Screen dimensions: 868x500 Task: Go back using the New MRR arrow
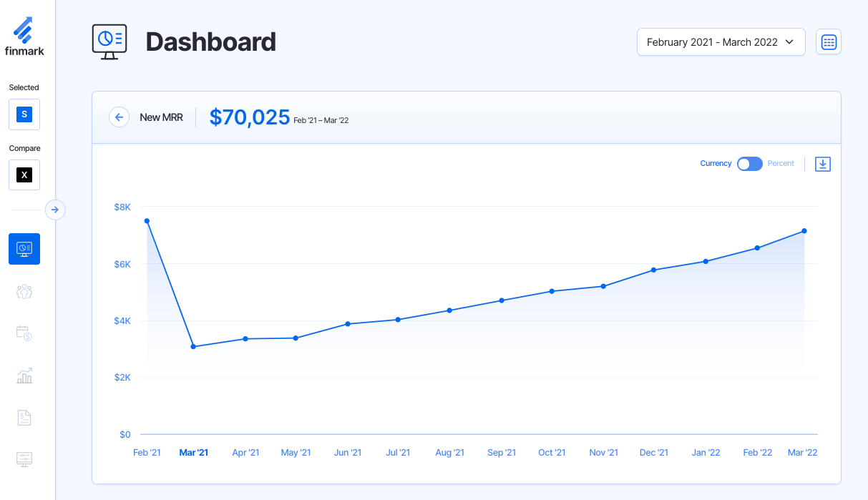[119, 117]
